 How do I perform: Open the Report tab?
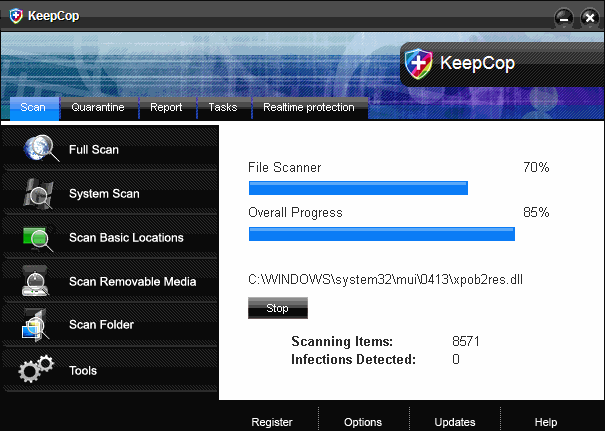pos(167,108)
